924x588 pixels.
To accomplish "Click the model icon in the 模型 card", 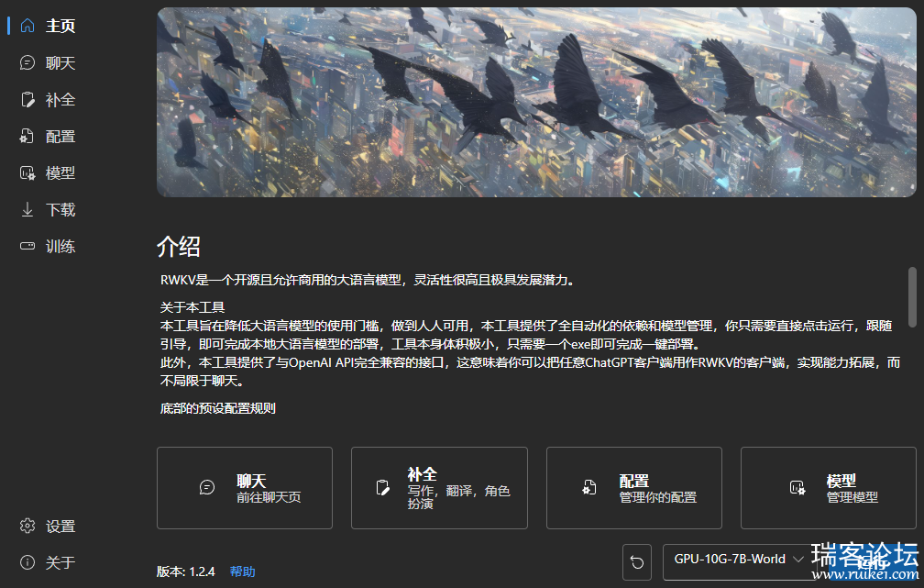I will [797, 487].
